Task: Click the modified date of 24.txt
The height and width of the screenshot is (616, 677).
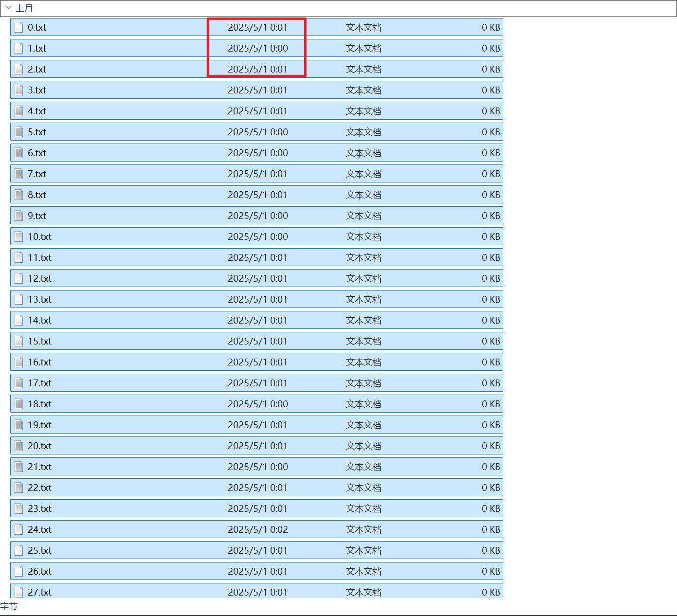Action: [x=258, y=529]
